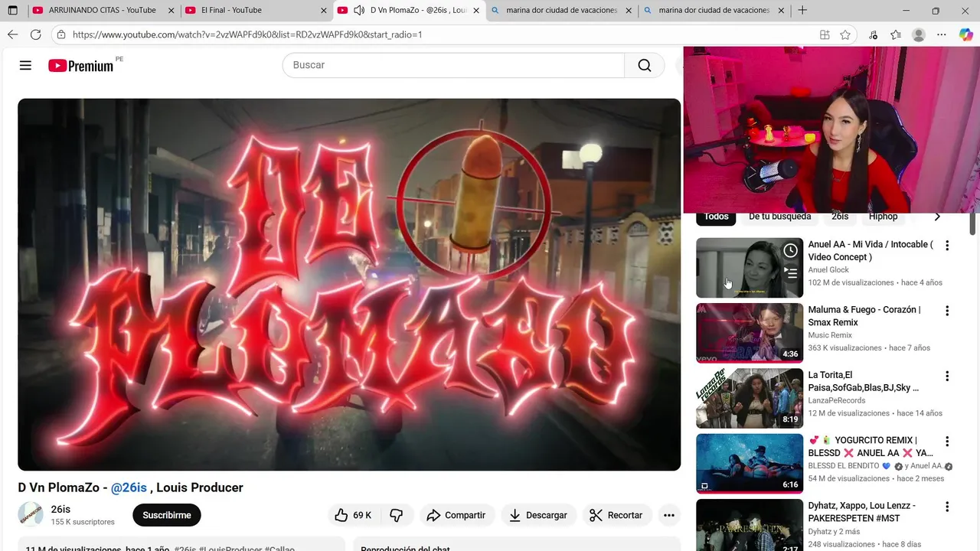Click the search magnifier button
The image size is (980, 551).
coord(645,65)
